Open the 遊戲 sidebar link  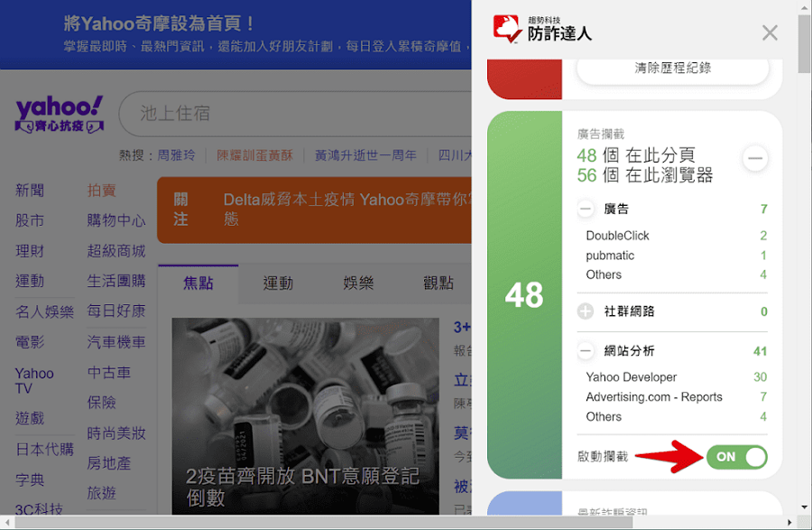(30, 418)
